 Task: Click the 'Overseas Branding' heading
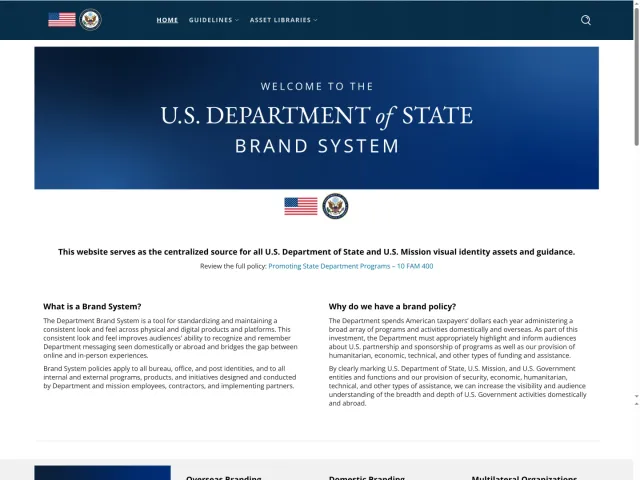(x=224, y=477)
